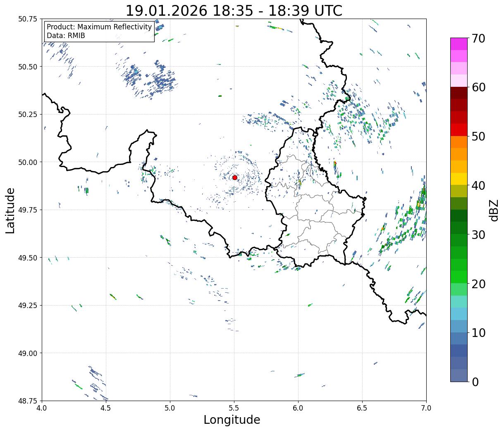Click the latitude tick label 49.50

coord(28,258)
